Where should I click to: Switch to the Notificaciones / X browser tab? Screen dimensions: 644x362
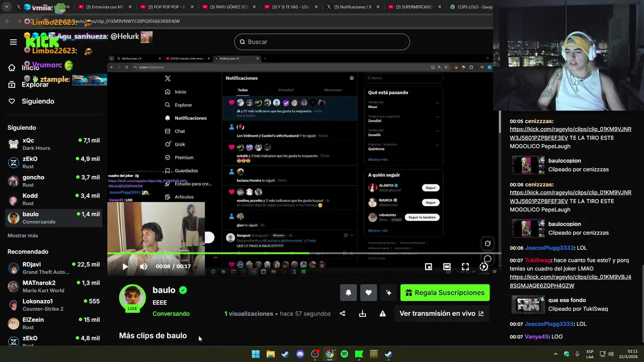click(353, 7)
